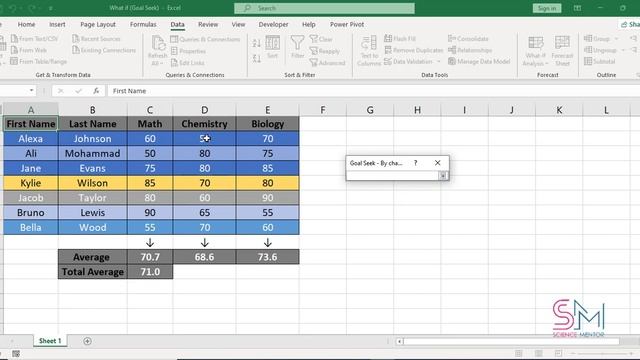This screenshot has width=640, height=360.
Task: Open the Developer tab
Action: click(273, 24)
